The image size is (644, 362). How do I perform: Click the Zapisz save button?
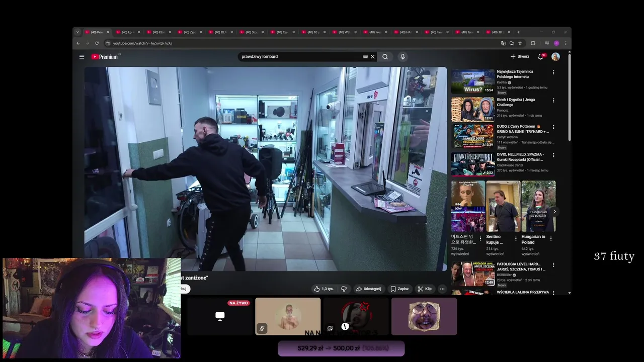point(399,289)
